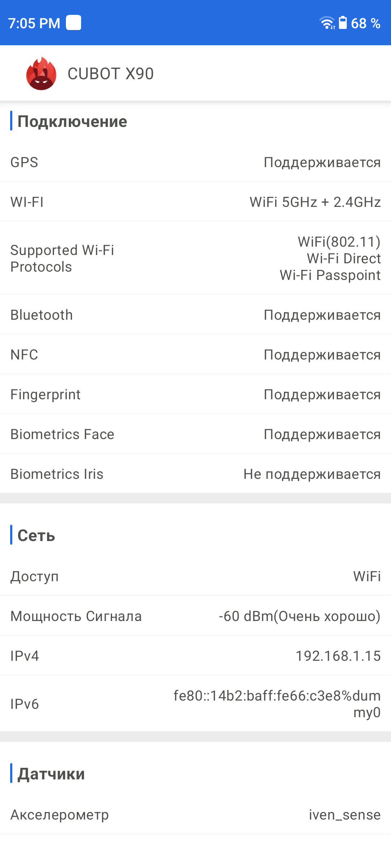
Task: Select the Biometrics Iris row
Action: 195,474
